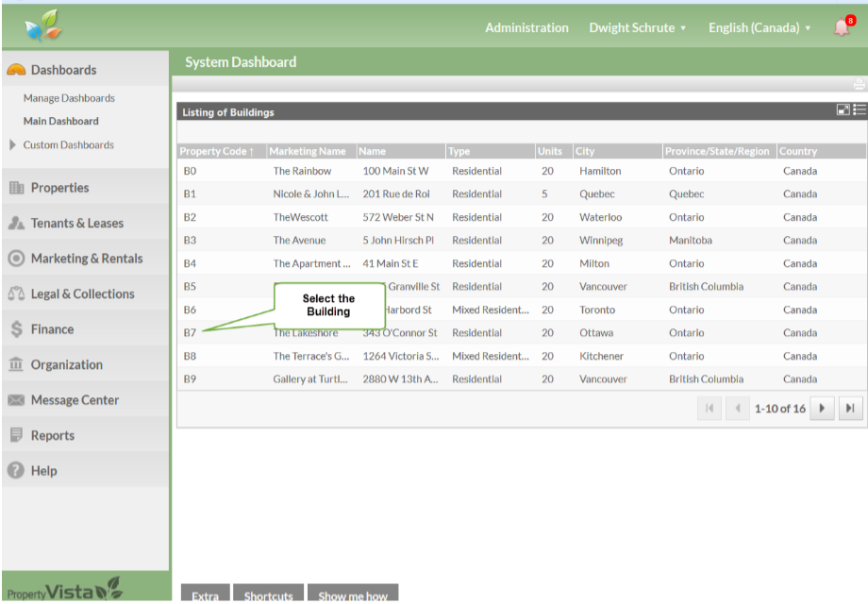The height and width of the screenshot is (604, 868).
Task: Go to the next page of buildings
Action: click(823, 409)
